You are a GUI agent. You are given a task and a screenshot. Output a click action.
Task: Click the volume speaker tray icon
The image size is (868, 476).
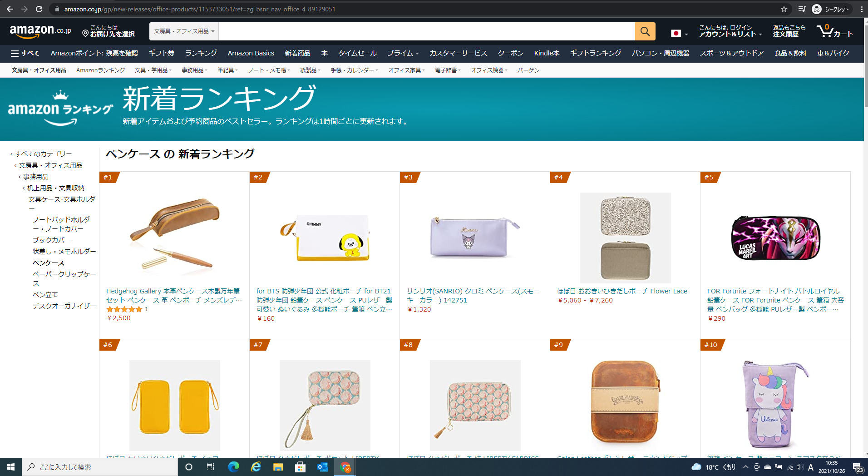(800, 467)
